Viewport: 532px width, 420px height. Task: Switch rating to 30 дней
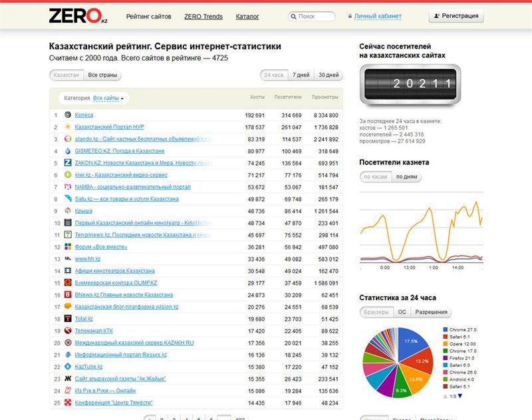329,75
